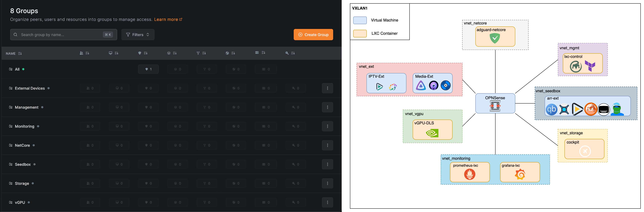Open the Monitoring row three-dot menu
The width and height of the screenshot is (644, 212).
coord(327,126)
